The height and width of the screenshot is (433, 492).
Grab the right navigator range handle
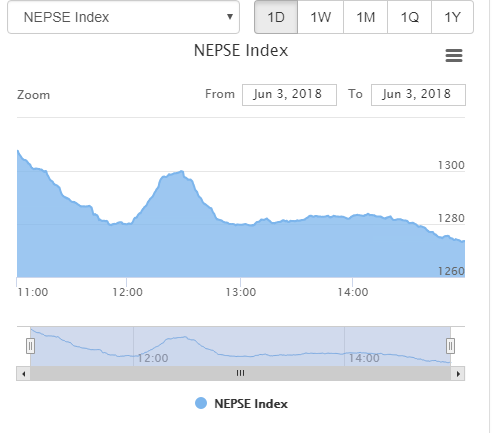click(x=450, y=346)
